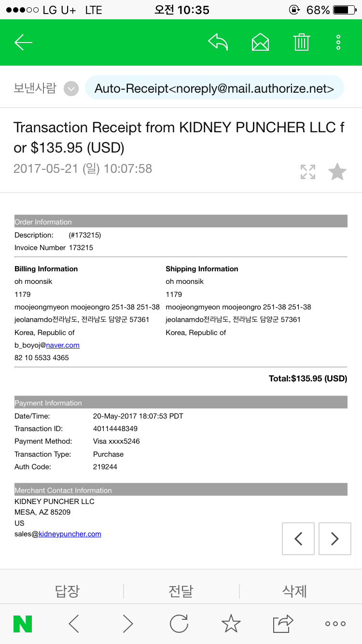The image size is (362, 644).
Task: Expand the sender details dropdown arrow
Action: pyautogui.click(x=71, y=89)
